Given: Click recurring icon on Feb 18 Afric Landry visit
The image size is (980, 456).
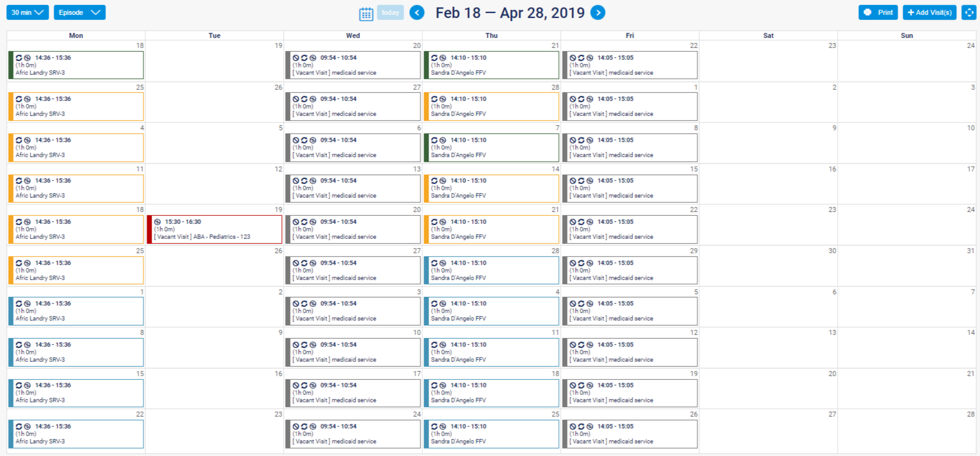Looking at the screenshot, I should (x=19, y=58).
